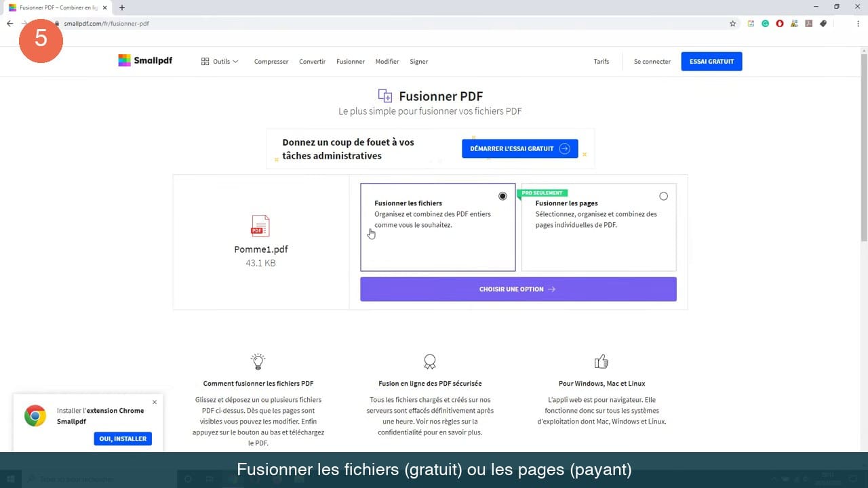Open Signer in the navigation bar

(x=419, y=61)
